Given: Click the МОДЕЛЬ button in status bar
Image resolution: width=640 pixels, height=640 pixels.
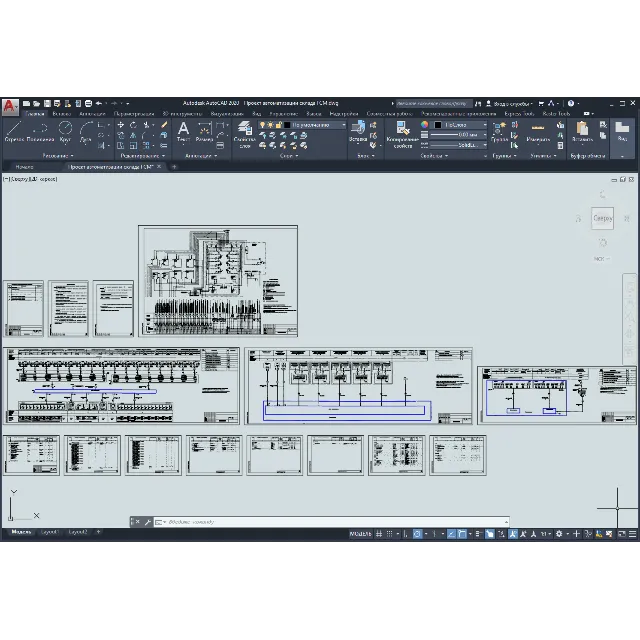Looking at the screenshot, I should (360, 533).
